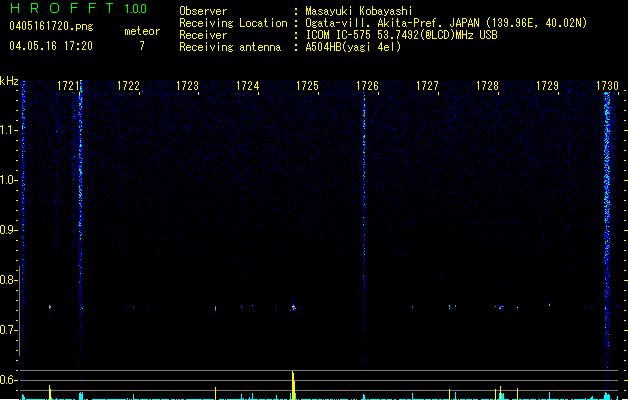This screenshot has height=400, width=629.
Task: Click the 1723 time marker
Action: tap(187, 86)
